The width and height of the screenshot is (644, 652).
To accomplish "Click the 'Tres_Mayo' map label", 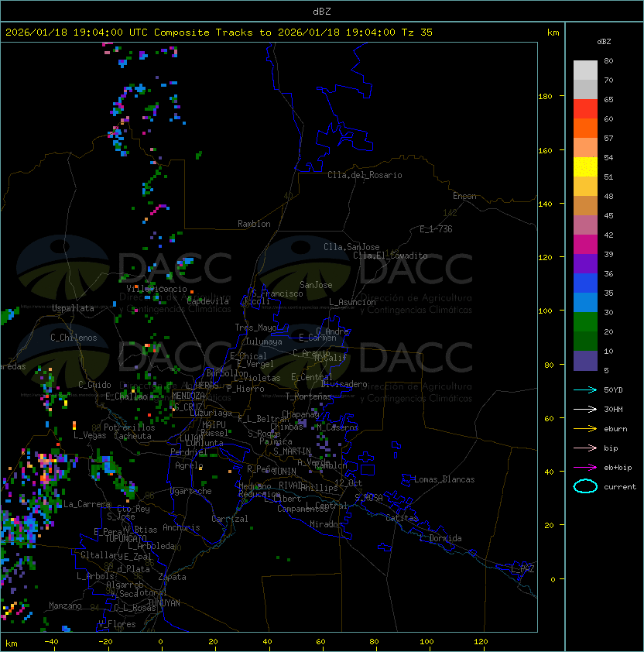I will point(255,328).
